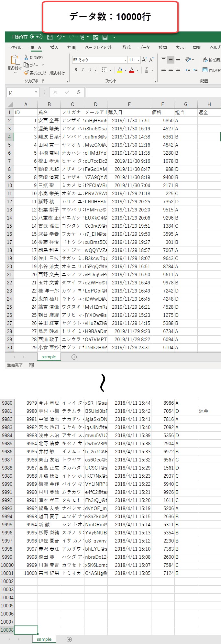Click the Undo arrow icon

tap(59, 37)
